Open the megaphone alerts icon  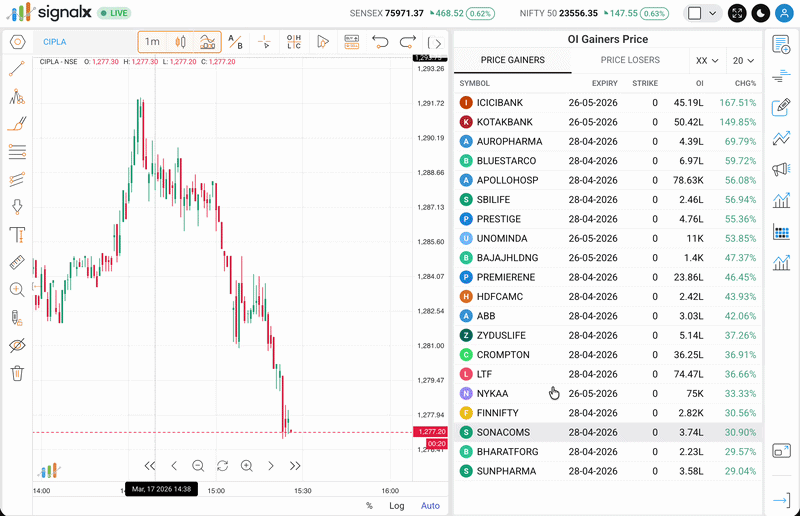coord(781,169)
